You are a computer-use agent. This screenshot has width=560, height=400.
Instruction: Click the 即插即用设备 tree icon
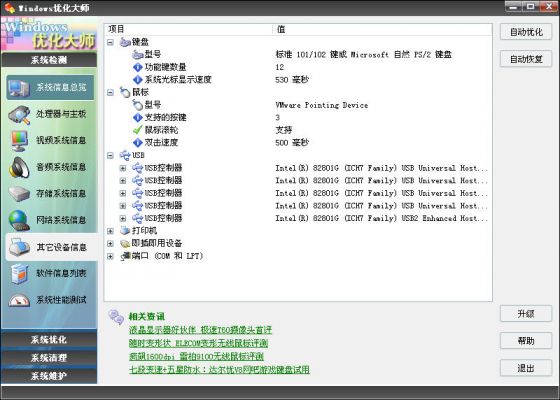(125, 244)
